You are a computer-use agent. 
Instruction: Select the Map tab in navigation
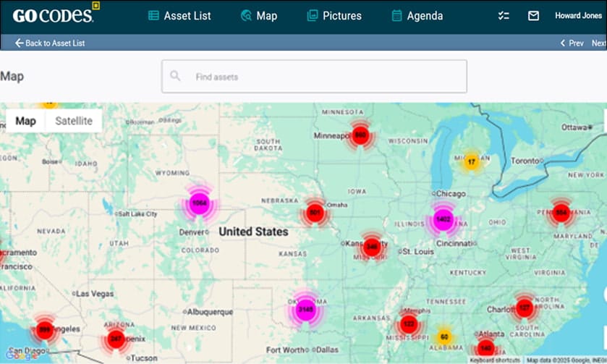click(x=258, y=16)
